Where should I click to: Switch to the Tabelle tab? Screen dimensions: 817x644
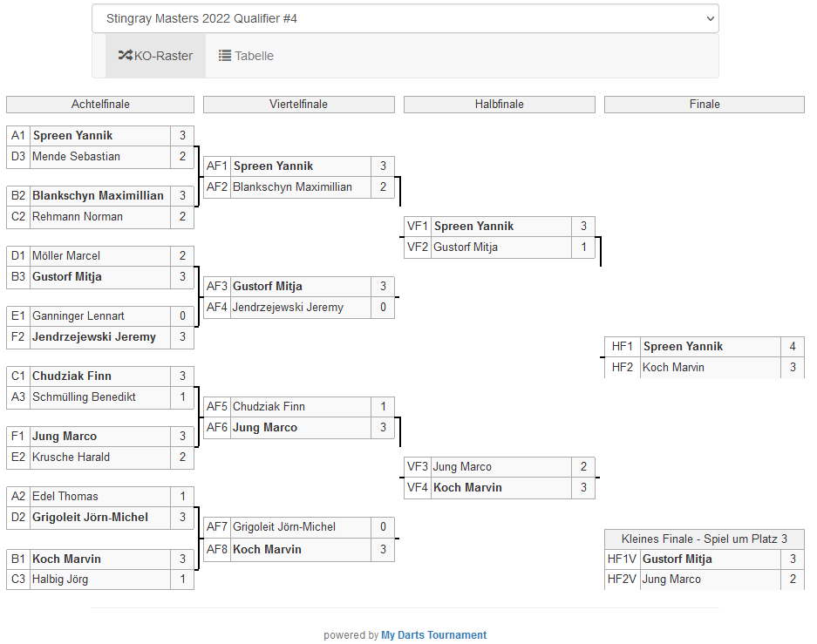246,56
